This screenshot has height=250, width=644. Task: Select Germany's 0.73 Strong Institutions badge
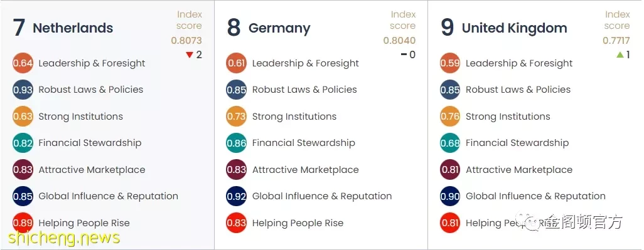236,117
